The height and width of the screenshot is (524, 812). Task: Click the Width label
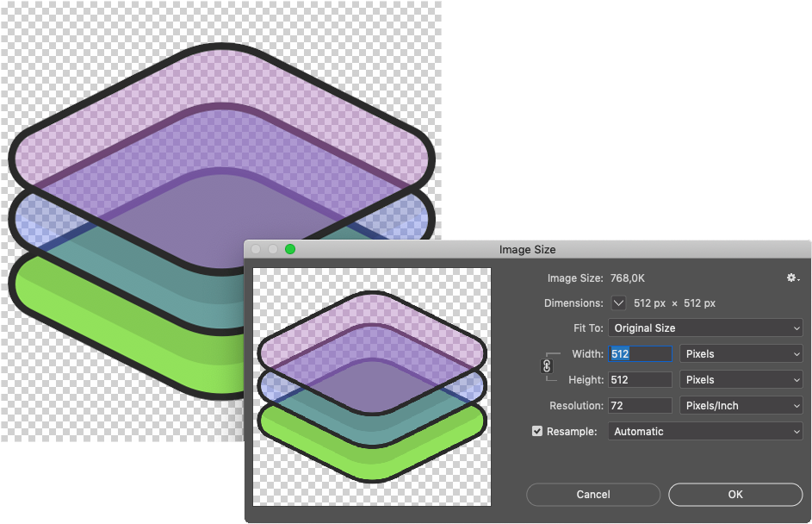[588, 354]
